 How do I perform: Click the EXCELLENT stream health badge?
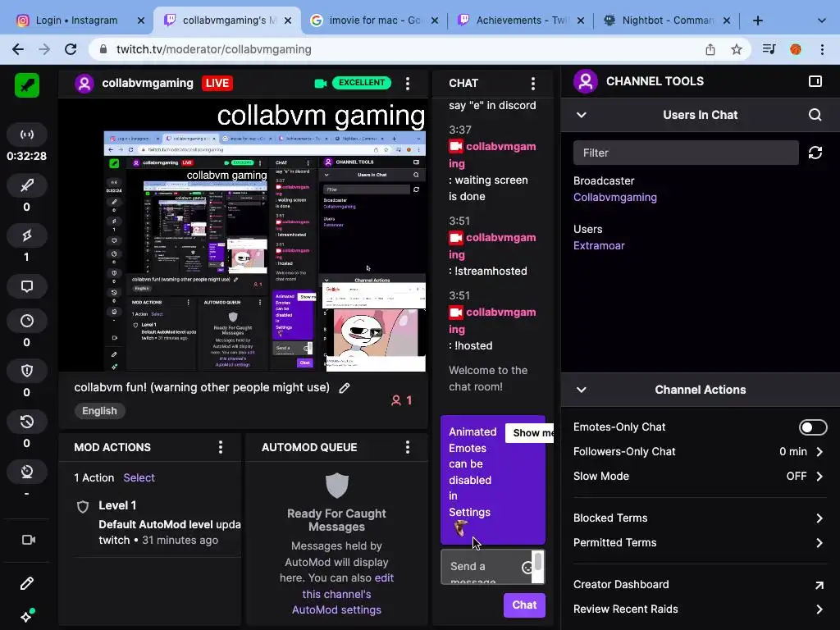(361, 83)
